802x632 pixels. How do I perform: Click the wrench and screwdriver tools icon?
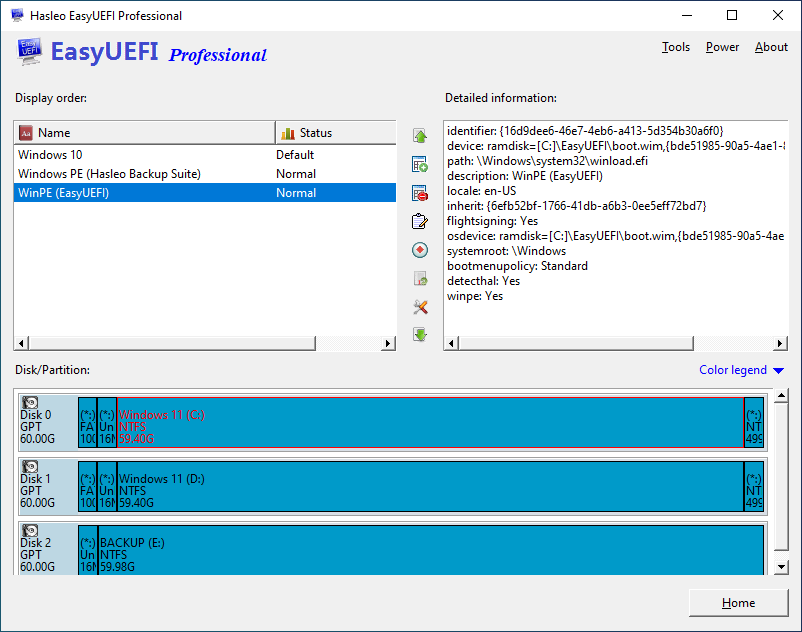click(420, 307)
